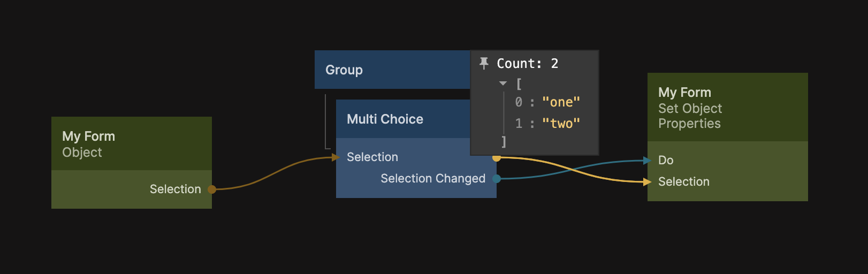The width and height of the screenshot is (868, 274).
Task: Click the Do input arrow on Set Object Properties
Action: [x=647, y=161]
